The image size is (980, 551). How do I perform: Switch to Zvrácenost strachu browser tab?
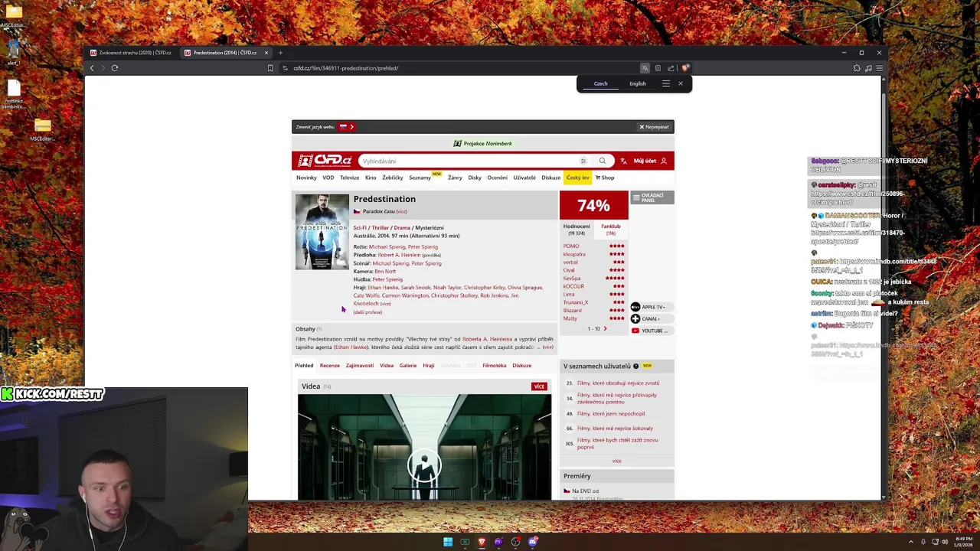click(x=130, y=53)
